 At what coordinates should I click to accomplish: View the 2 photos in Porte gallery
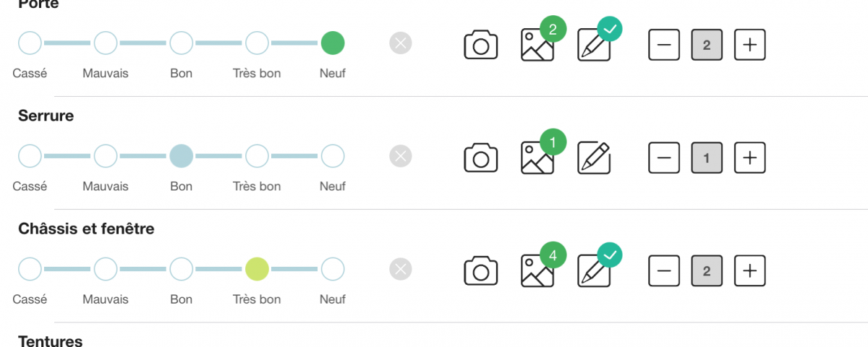click(538, 44)
